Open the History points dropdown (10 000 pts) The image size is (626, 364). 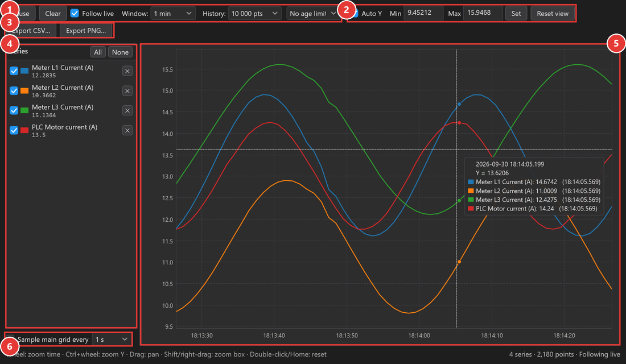(254, 14)
